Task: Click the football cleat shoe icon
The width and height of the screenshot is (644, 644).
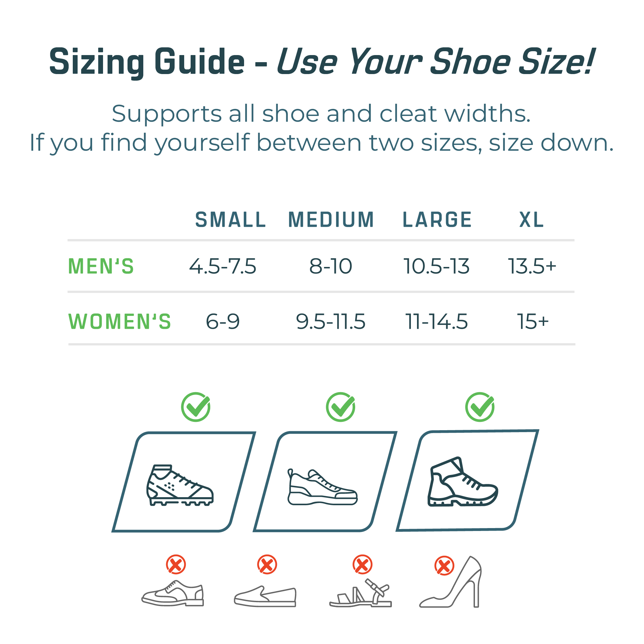Action: click(180, 485)
